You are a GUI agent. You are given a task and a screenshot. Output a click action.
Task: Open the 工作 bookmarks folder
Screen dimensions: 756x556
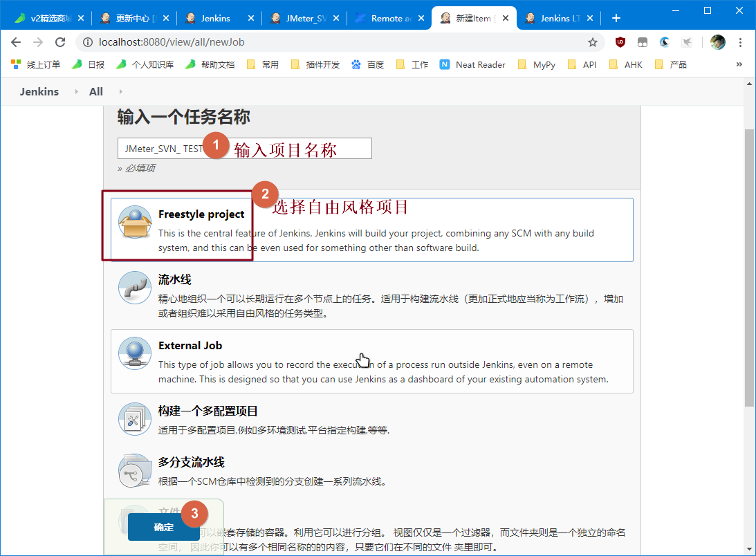click(412, 64)
